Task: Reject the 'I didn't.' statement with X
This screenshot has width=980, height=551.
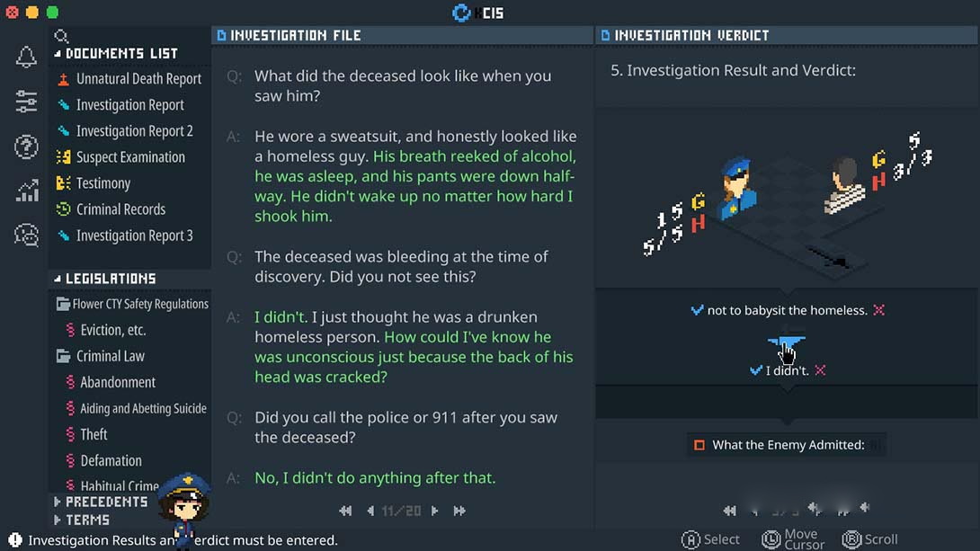Action: [820, 370]
